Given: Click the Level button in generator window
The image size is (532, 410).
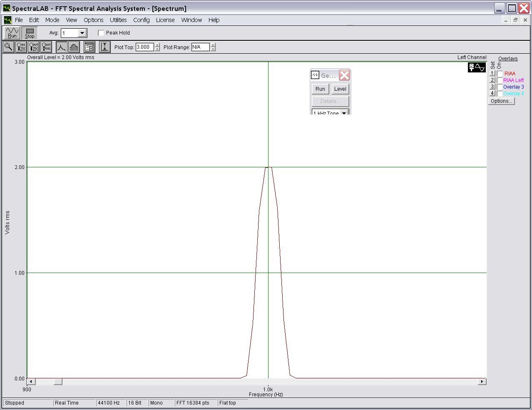Looking at the screenshot, I should coord(340,89).
